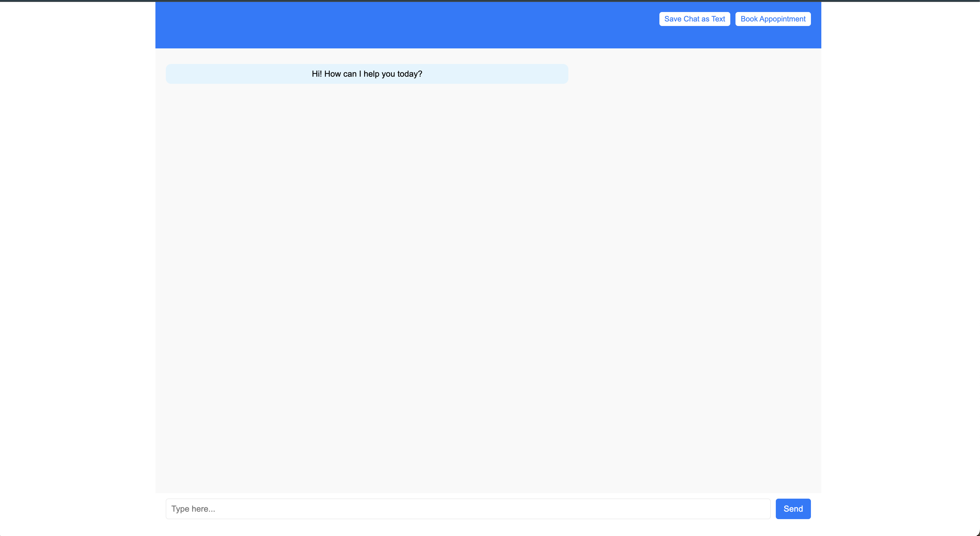
Task: Click the empty gray chat history area
Action: pyautogui.click(x=488, y=285)
